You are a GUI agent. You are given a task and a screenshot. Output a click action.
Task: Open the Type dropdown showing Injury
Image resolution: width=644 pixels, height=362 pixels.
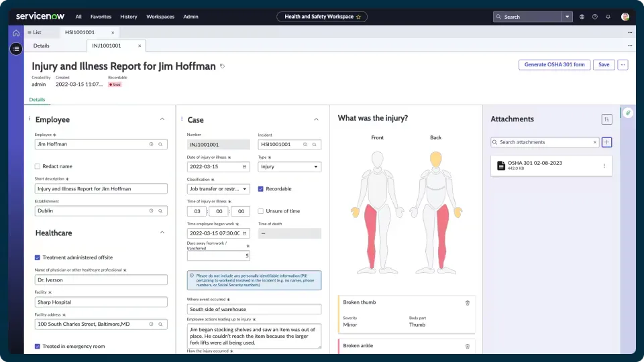point(289,167)
